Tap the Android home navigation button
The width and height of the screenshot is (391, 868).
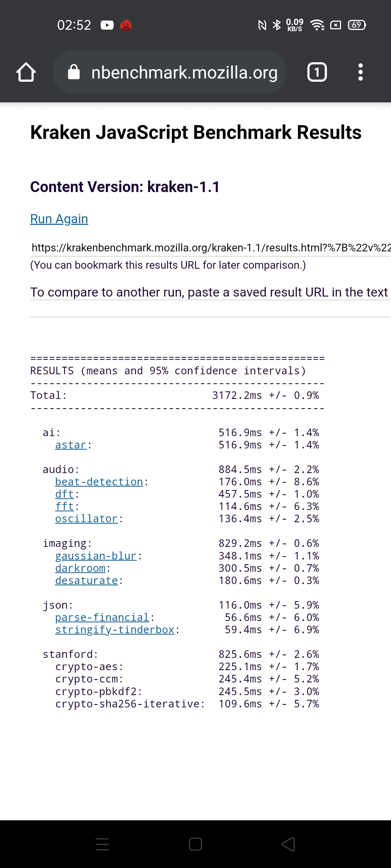coord(195,844)
